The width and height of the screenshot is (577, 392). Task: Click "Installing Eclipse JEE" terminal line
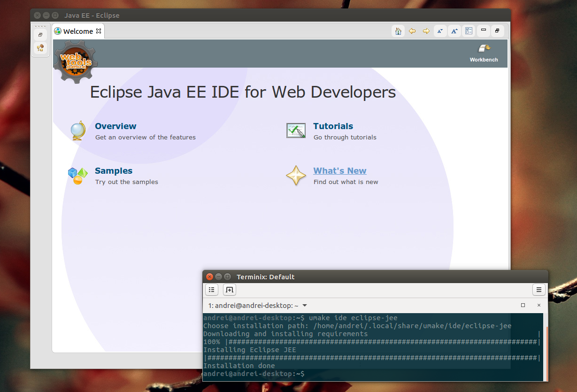[249, 350]
